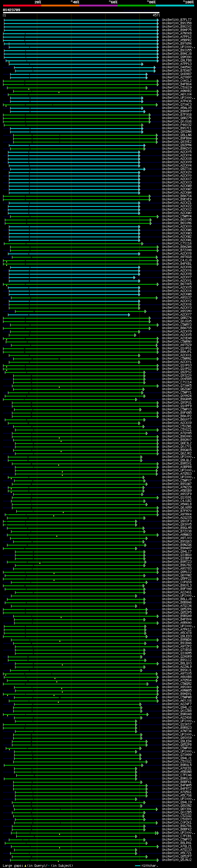Viewport: 197px width, 868px height.
Task: Select the UniRef100_A7QI33 label
Action: tap(176, 850)
